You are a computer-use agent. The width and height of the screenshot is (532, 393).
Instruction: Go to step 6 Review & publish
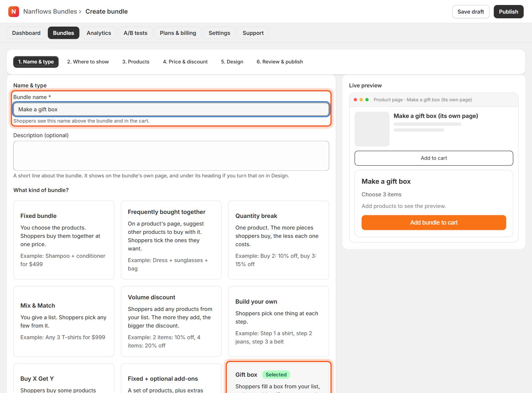pos(280,62)
